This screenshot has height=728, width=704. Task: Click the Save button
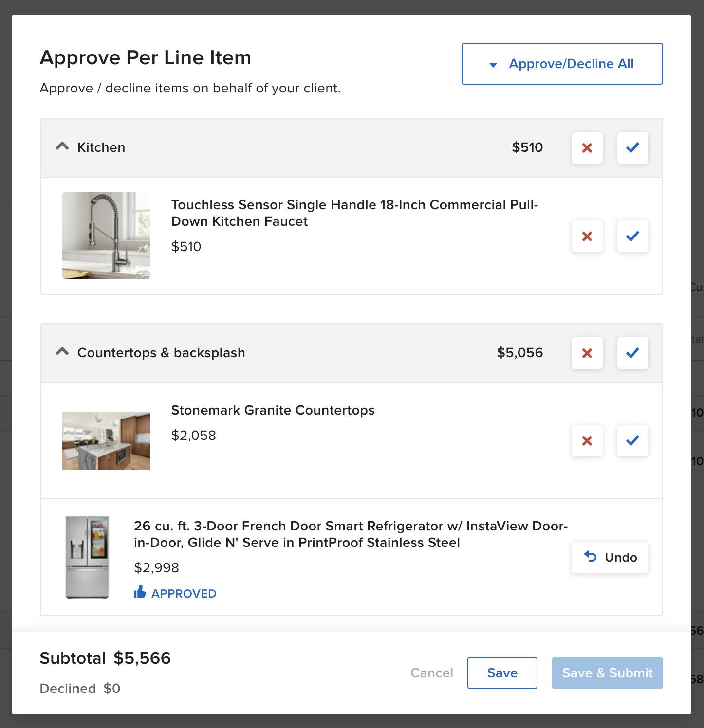point(502,673)
